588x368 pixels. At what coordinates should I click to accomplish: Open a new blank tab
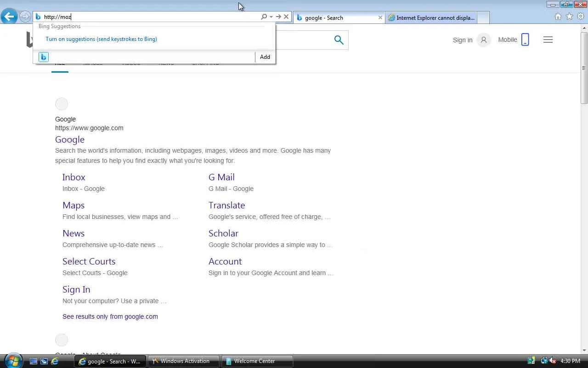click(x=483, y=17)
